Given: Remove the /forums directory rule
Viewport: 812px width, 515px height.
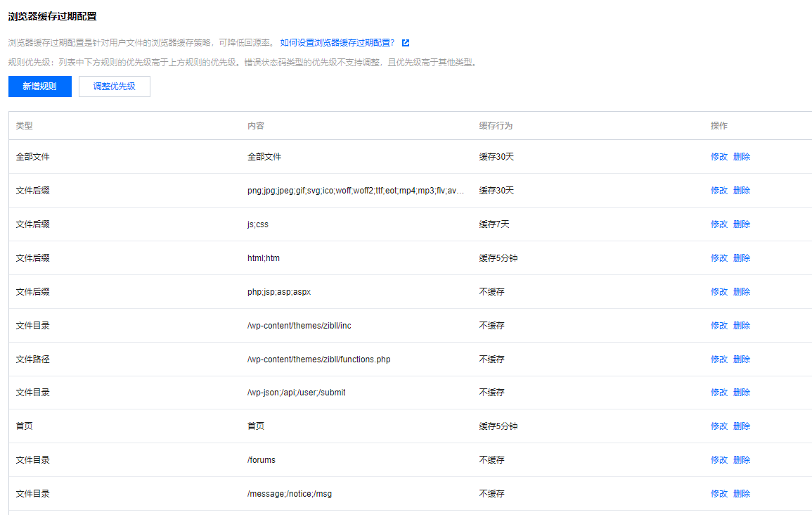Looking at the screenshot, I should click(742, 459).
